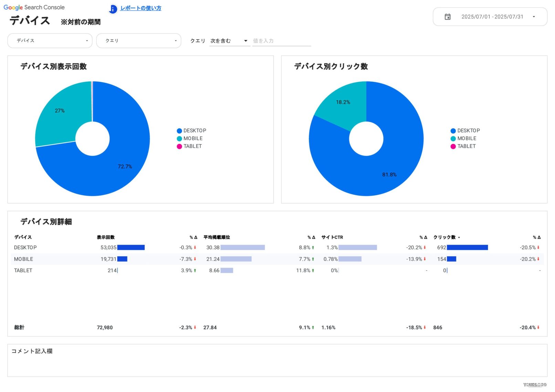
Task: Open the クエリ filter dropdown
Action: click(x=139, y=41)
